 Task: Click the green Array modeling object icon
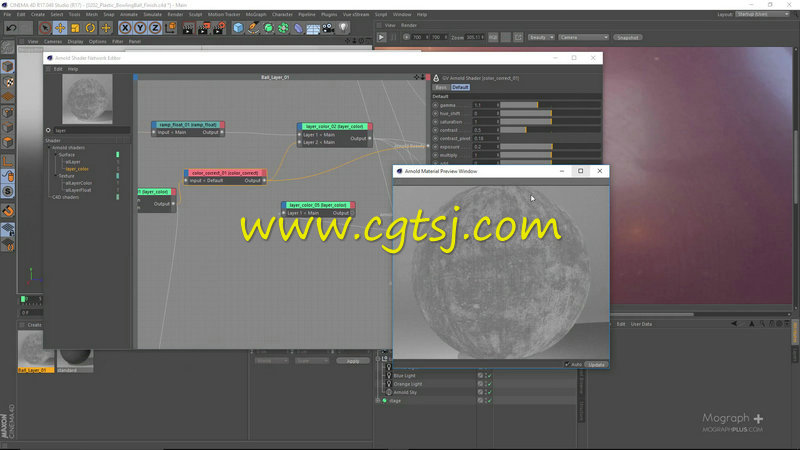[283, 28]
